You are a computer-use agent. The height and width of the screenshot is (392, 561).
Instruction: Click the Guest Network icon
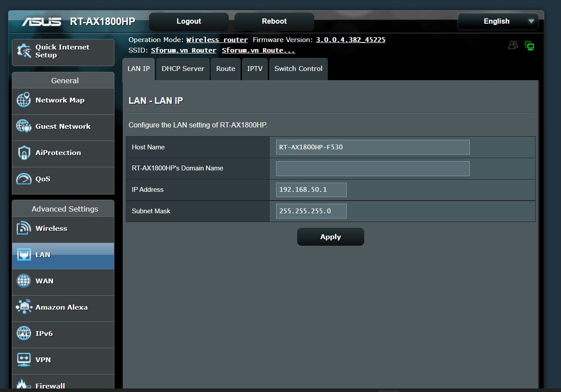24,126
